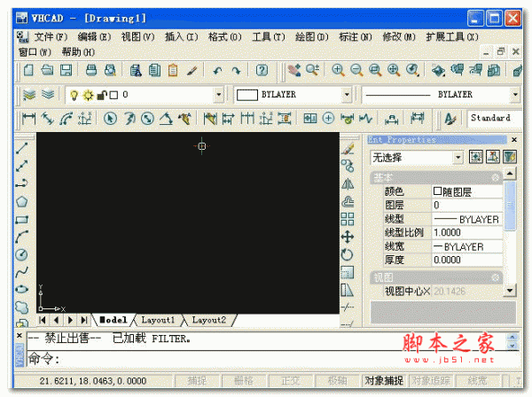
Task: Toggle 线宽 lineweight in status bar
Action: (478, 381)
